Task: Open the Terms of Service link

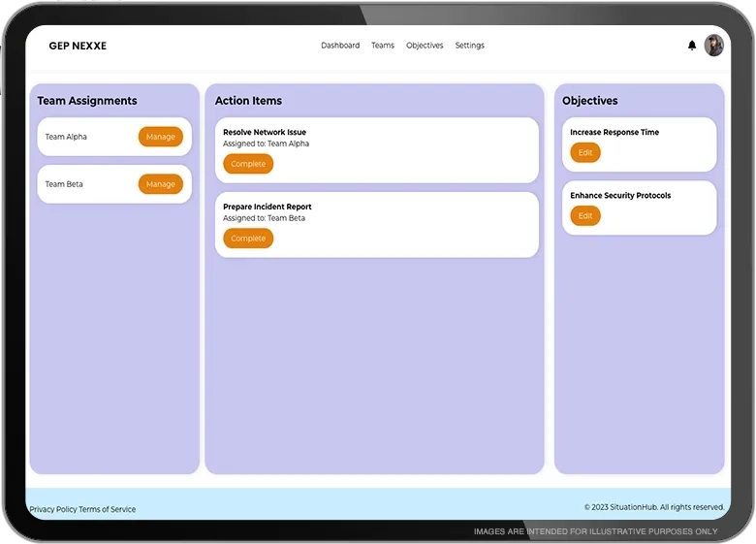Action: 107,509
